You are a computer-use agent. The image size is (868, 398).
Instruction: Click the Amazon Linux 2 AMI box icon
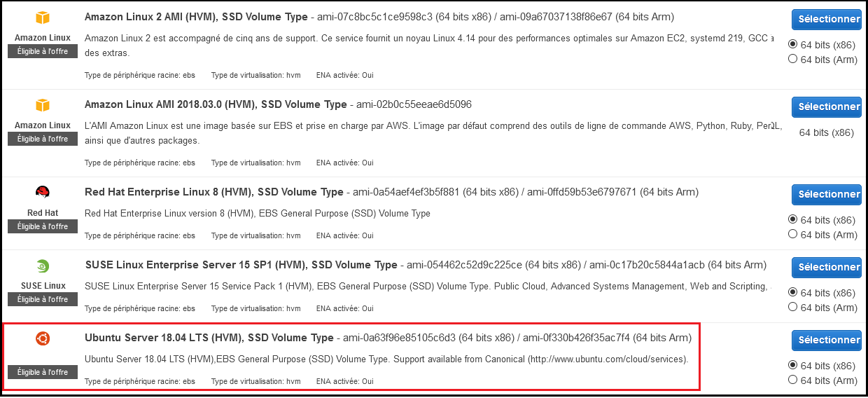(43, 18)
